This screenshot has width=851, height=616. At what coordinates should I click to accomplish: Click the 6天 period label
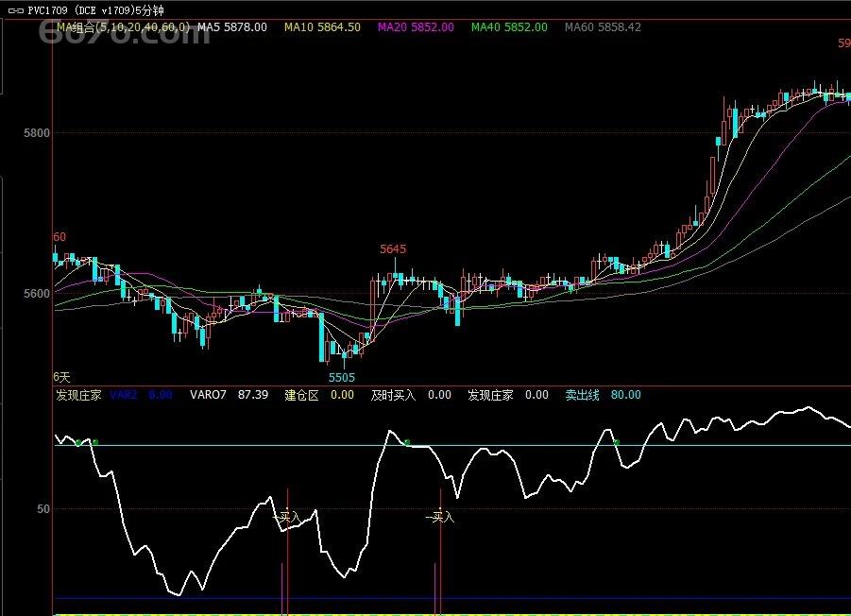coord(62,377)
